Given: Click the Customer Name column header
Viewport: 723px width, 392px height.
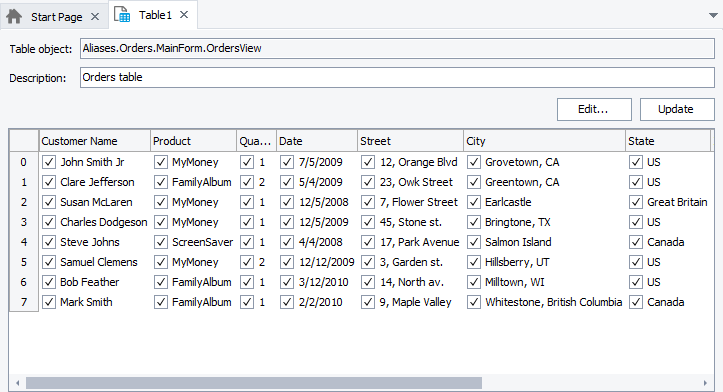Looking at the screenshot, I should (95, 141).
